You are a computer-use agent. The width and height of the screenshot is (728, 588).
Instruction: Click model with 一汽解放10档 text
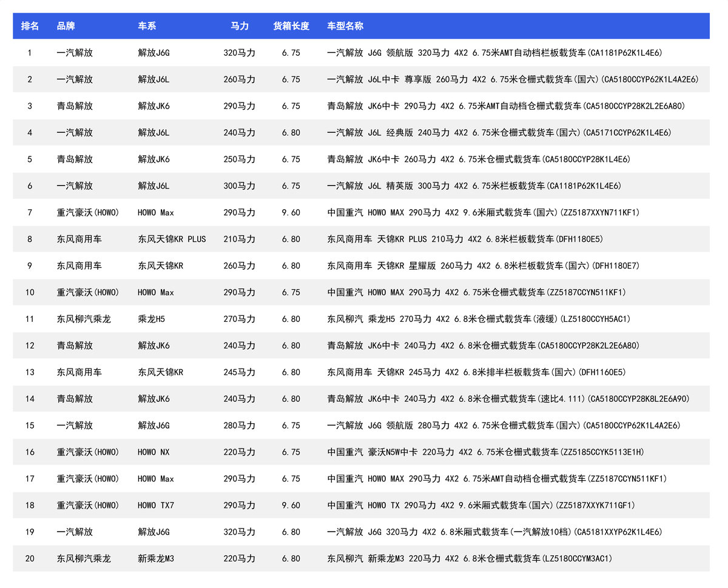(x=494, y=533)
